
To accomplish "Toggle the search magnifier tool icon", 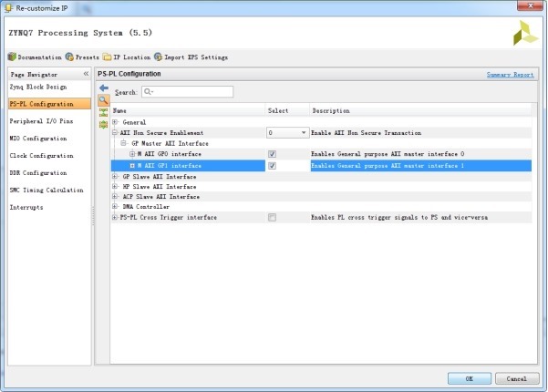I will tap(103, 100).
